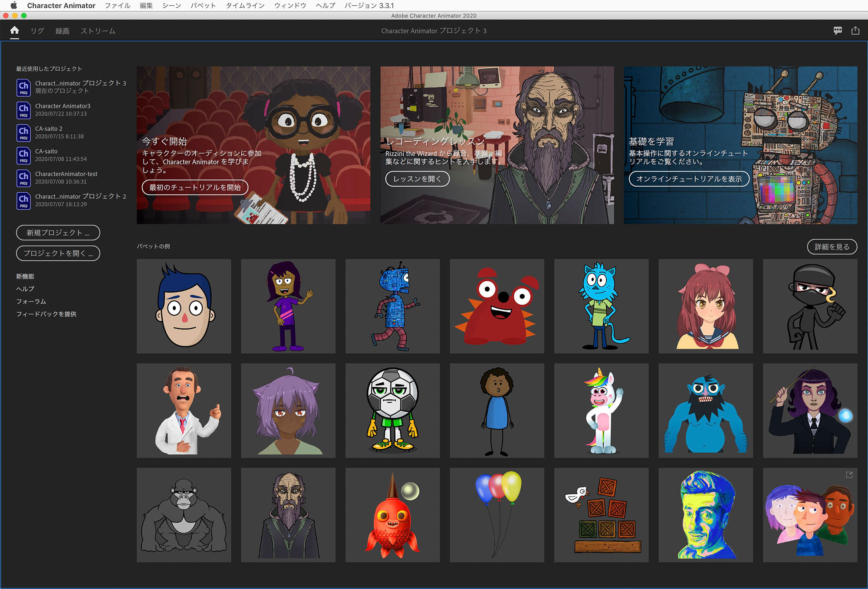This screenshot has width=868, height=589.
Task: Select the blue robot walking puppet
Action: click(393, 306)
